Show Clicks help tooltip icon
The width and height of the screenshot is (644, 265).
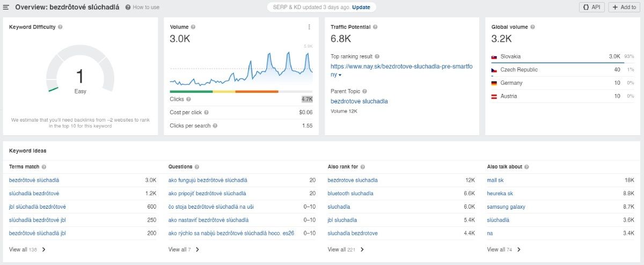(x=188, y=99)
